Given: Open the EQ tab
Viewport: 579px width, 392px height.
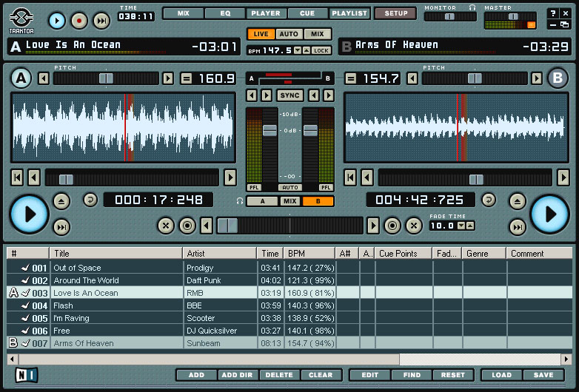Looking at the screenshot, I should point(225,13).
